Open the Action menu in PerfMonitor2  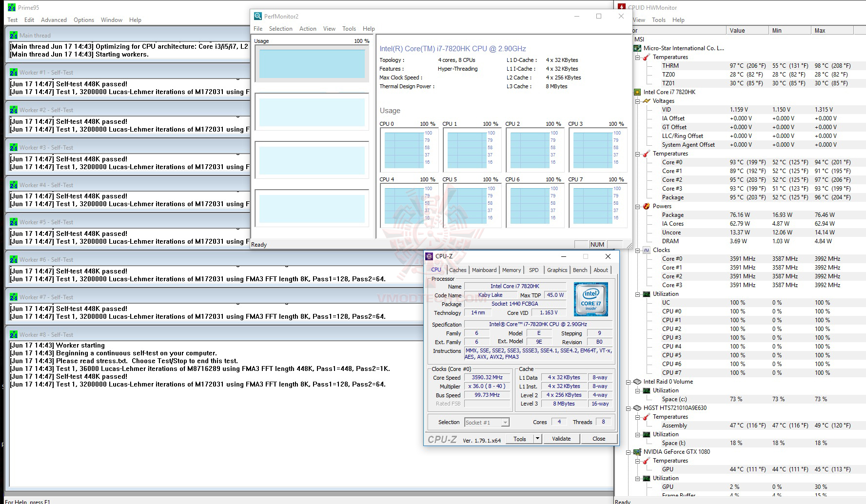308,29
